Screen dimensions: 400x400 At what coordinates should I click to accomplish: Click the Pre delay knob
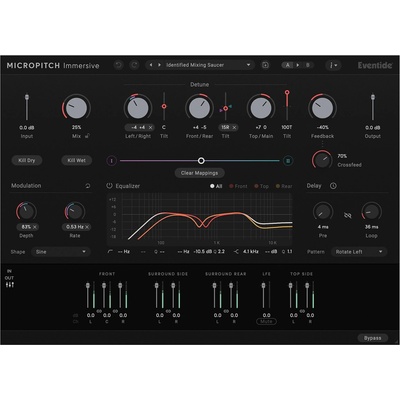(x=323, y=212)
